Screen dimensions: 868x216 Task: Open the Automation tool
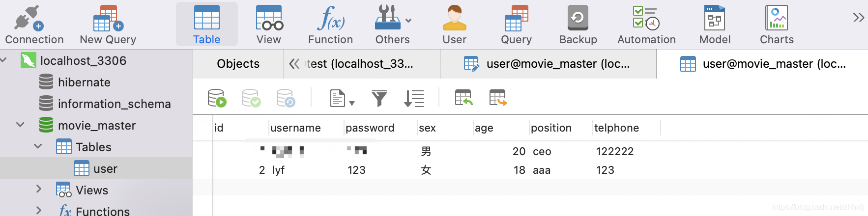(x=646, y=25)
